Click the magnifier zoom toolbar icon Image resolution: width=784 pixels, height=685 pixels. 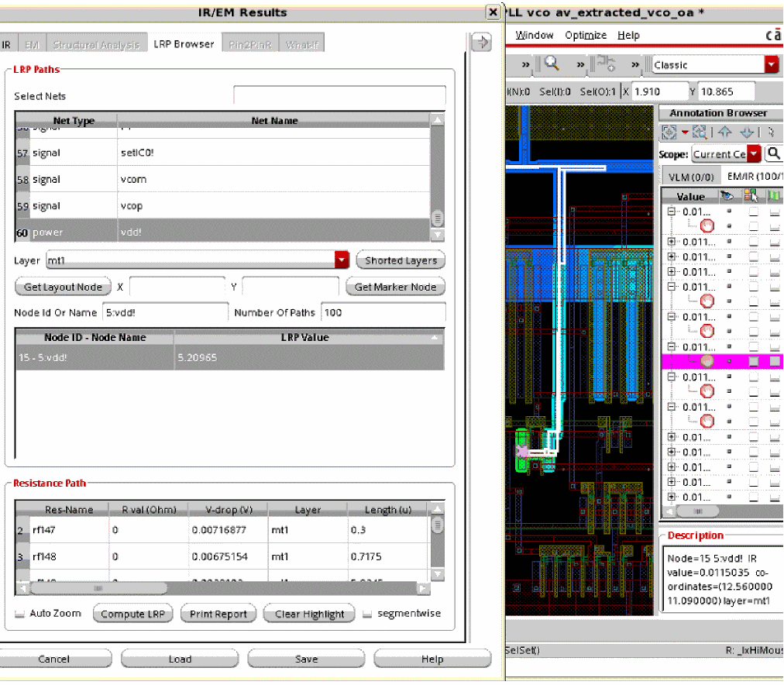click(x=552, y=64)
